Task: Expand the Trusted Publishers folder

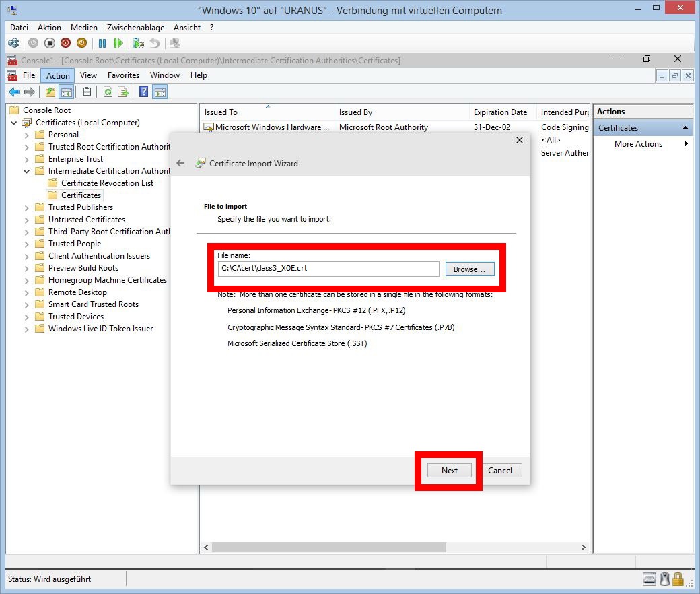Action: (x=27, y=207)
